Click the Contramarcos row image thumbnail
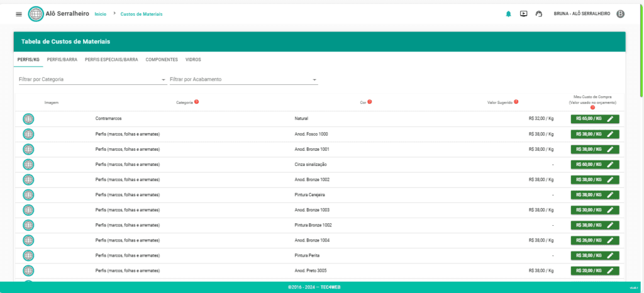 pyautogui.click(x=28, y=119)
